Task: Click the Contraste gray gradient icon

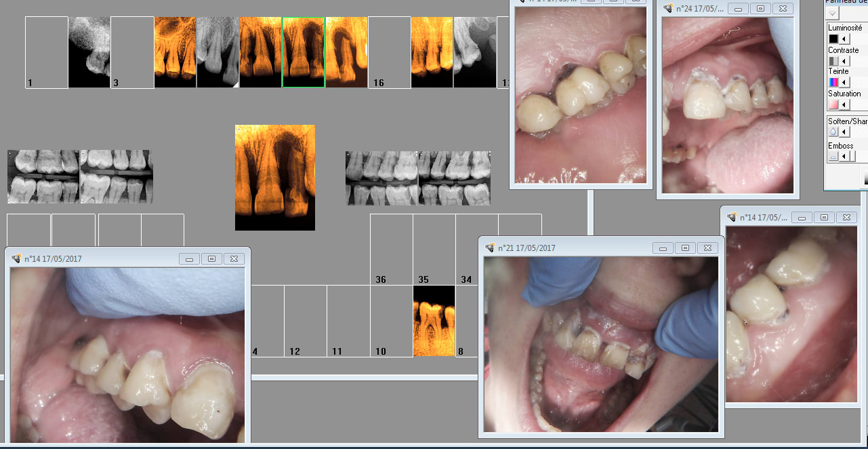Action: 833,61
